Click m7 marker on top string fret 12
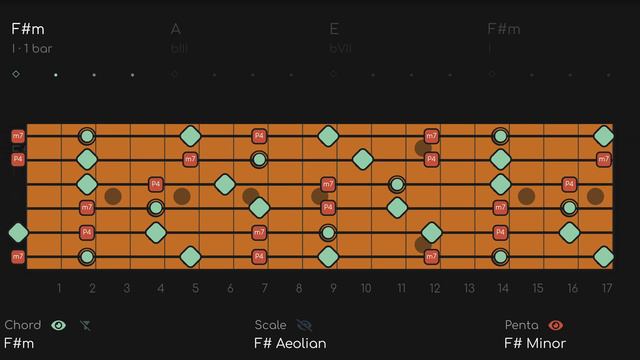This screenshot has width=640, height=360. 431,136
